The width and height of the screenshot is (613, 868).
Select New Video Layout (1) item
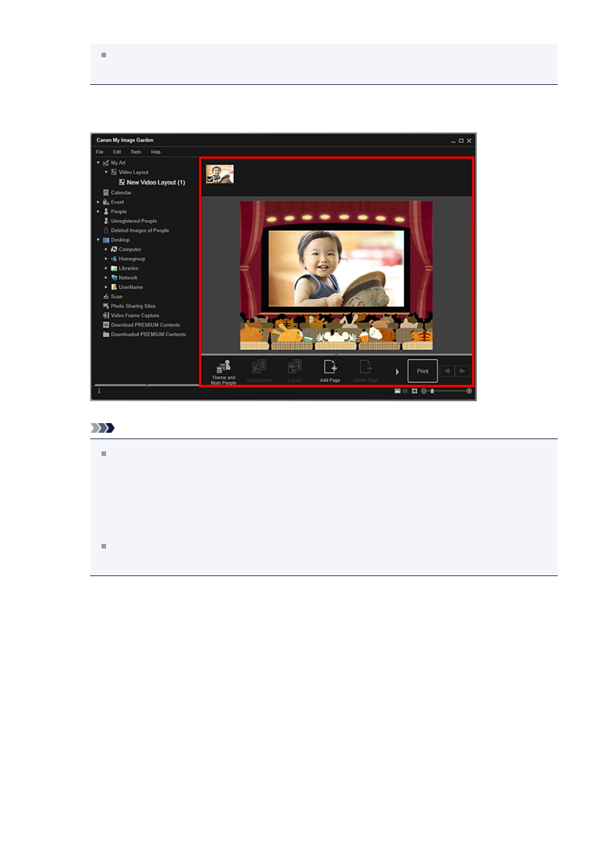(x=155, y=183)
